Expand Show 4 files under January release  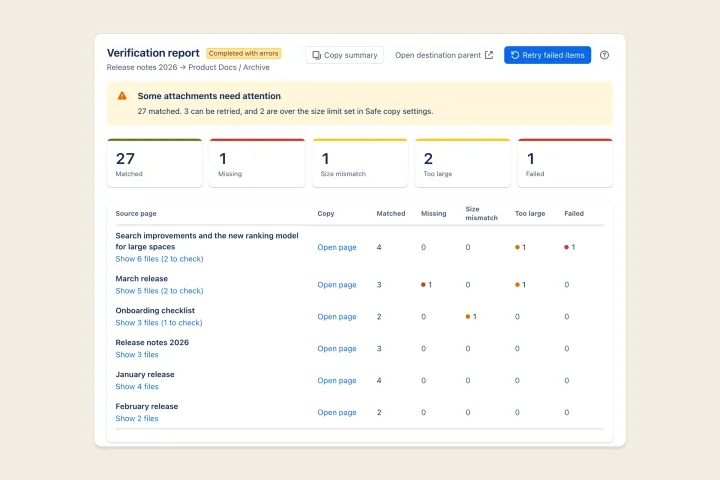click(x=137, y=387)
